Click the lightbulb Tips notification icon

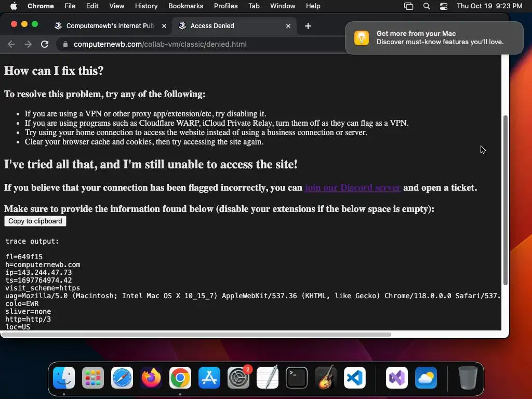point(362,37)
